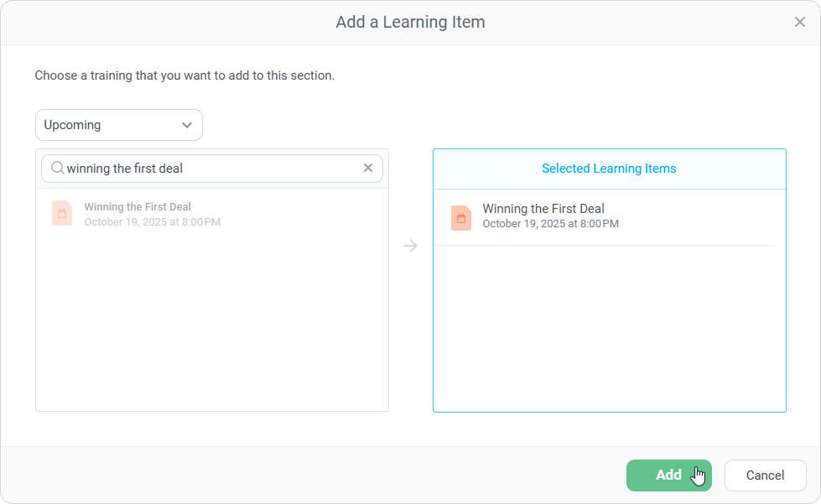Image resolution: width=821 pixels, height=504 pixels.
Task: Cancel adding the learning item
Action: click(765, 475)
